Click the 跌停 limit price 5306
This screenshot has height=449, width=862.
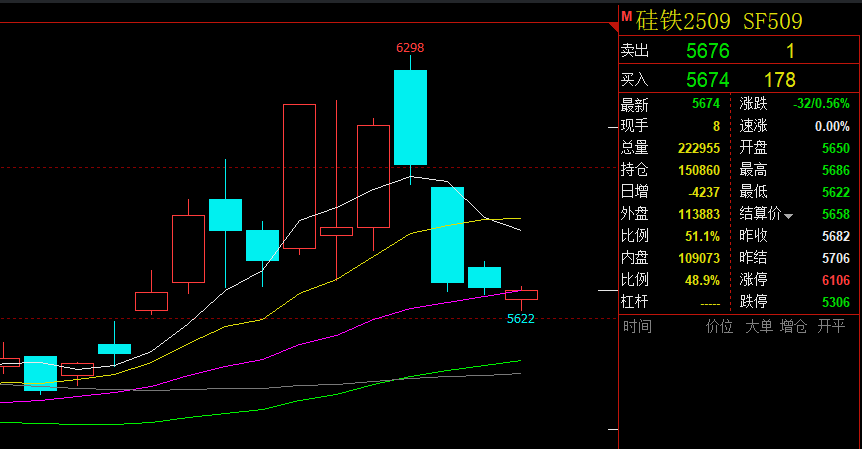(835, 302)
